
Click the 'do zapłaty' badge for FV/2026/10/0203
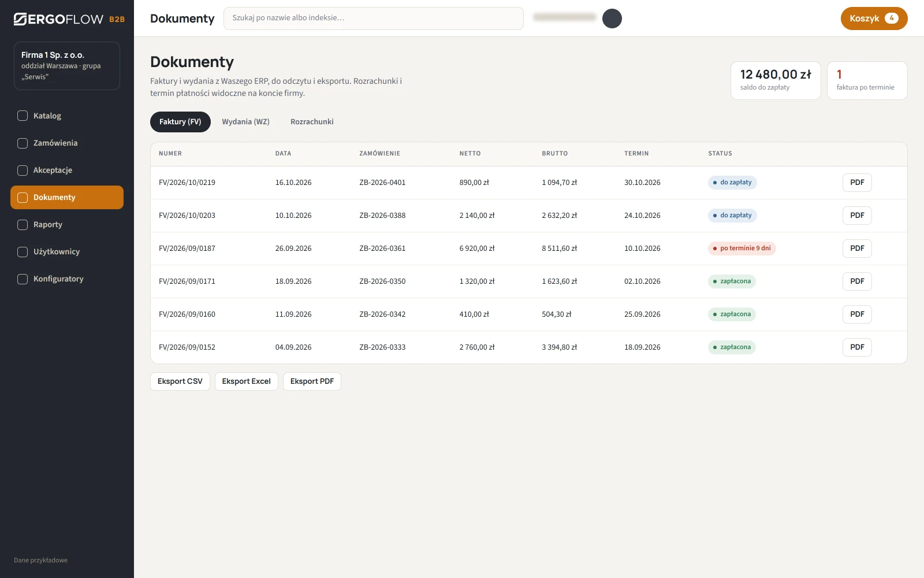[732, 216]
